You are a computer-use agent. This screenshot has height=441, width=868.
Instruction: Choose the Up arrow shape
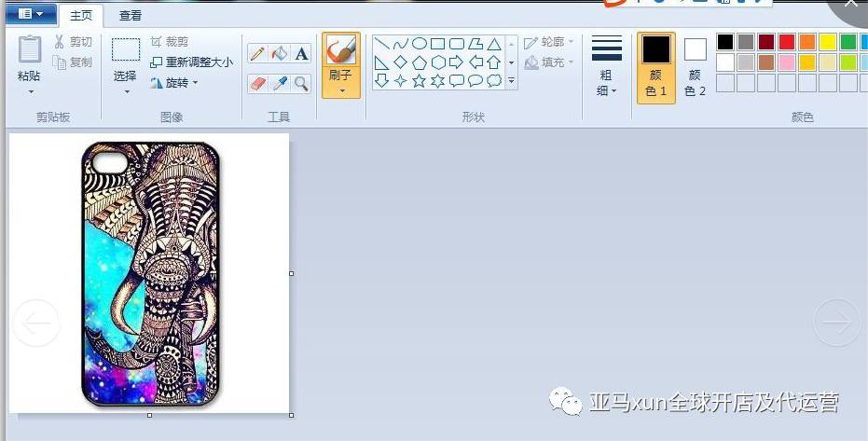pos(494,62)
